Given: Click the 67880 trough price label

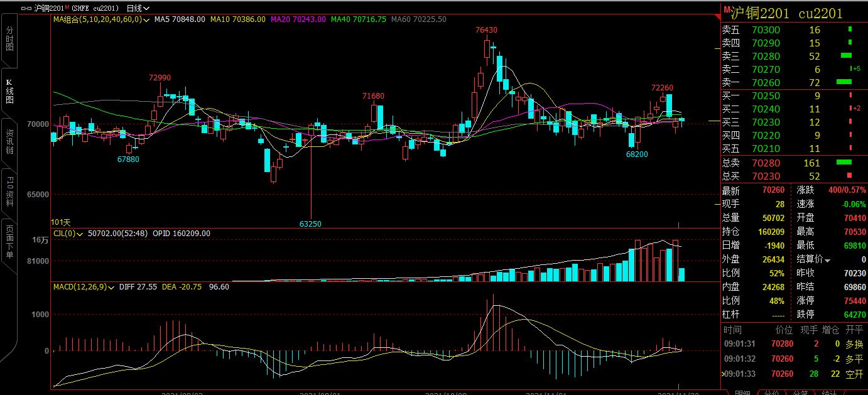Looking at the screenshot, I should click(x=128, y=160).
